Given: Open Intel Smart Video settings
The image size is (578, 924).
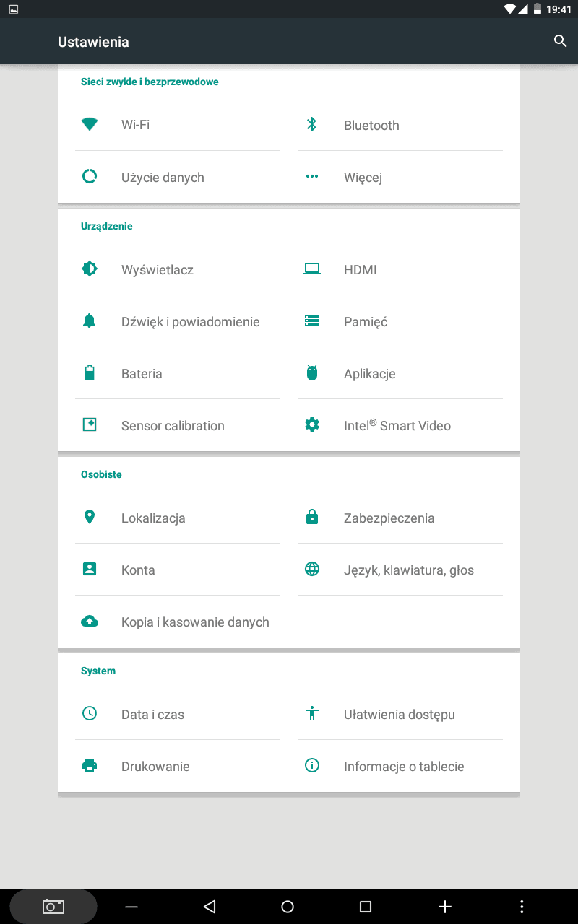Looking at the screenshot, I should (400, 425).
